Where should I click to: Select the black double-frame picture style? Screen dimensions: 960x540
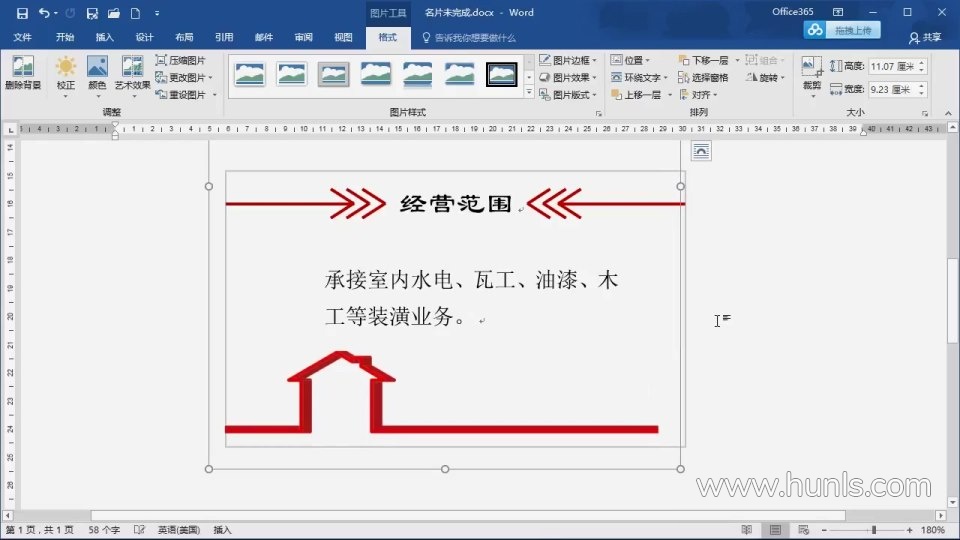point(501,74)
